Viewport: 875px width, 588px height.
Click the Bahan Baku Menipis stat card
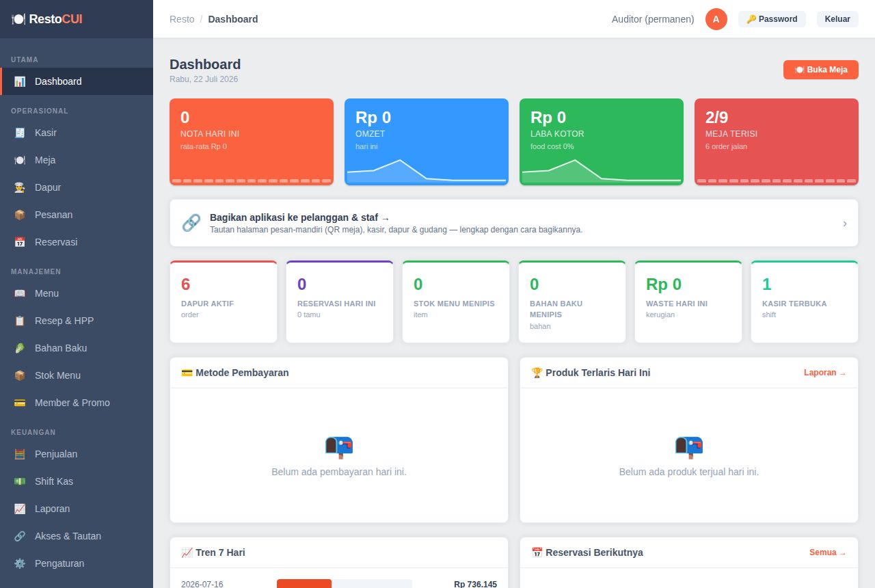pyautogui.click(x=572, y=302)
